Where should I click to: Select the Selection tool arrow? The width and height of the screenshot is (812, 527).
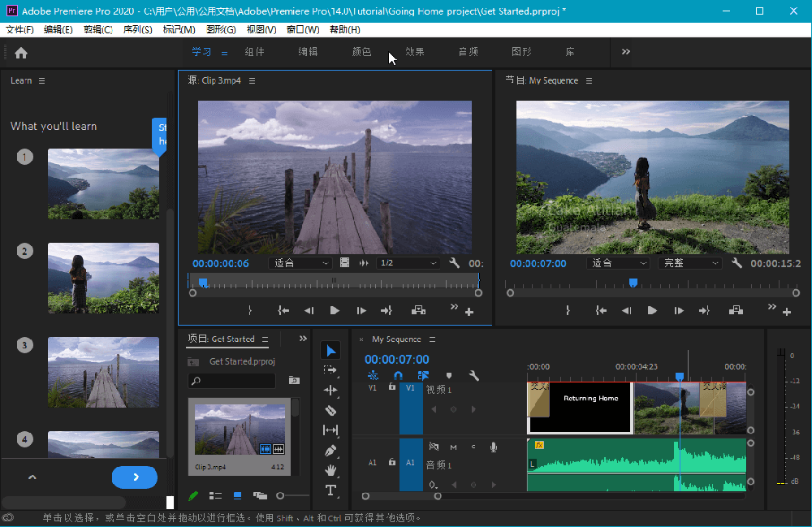click(x=331, y=351)
